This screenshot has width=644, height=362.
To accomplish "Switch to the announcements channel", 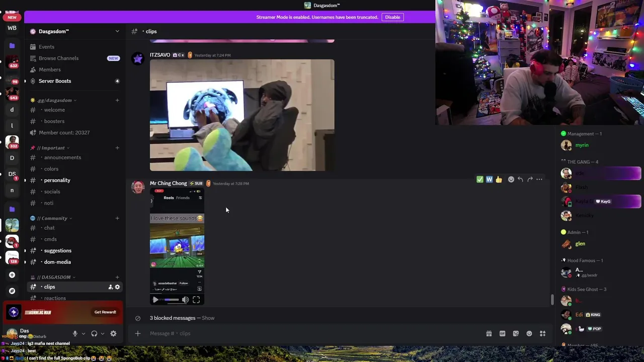I will (75, 157).
